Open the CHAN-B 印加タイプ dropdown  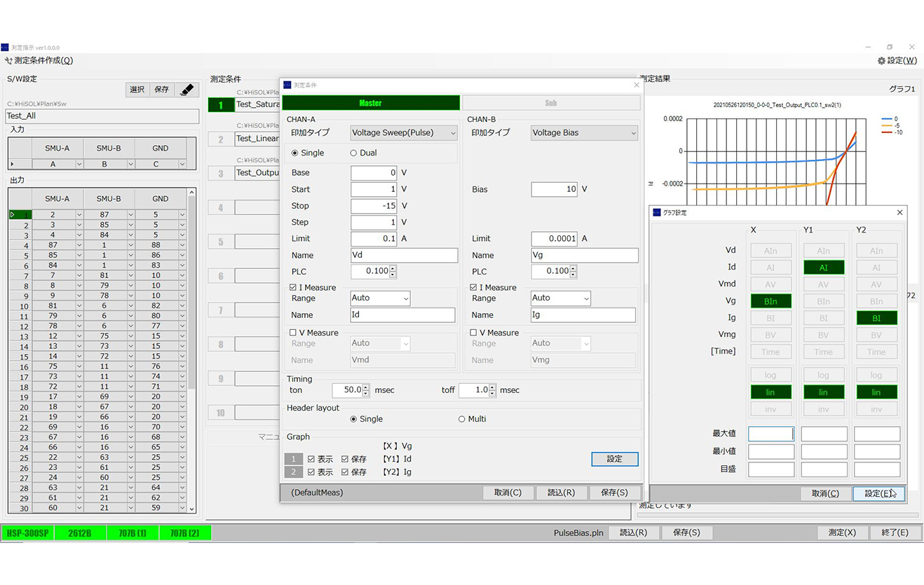[x=585, y=132]
